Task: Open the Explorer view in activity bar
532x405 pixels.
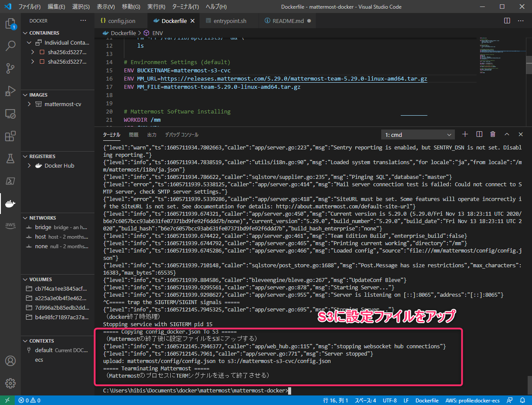Action: coord(10,23)
